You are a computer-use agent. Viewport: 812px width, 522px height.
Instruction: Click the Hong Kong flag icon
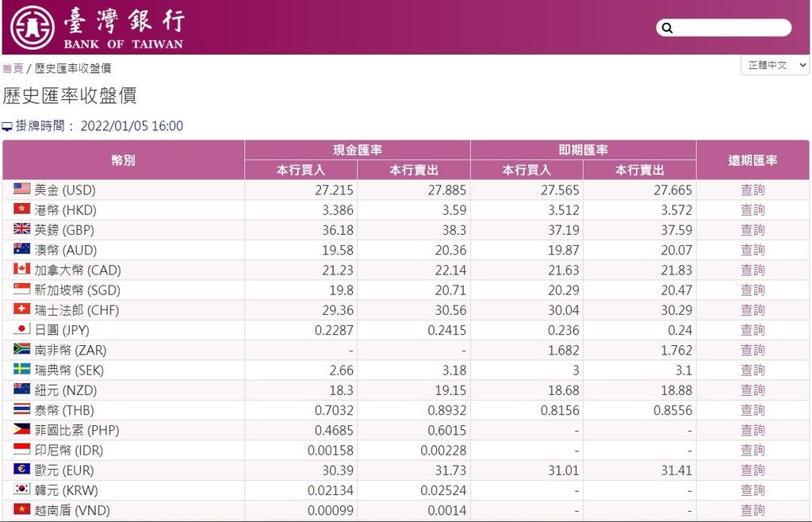pos(21,209)
